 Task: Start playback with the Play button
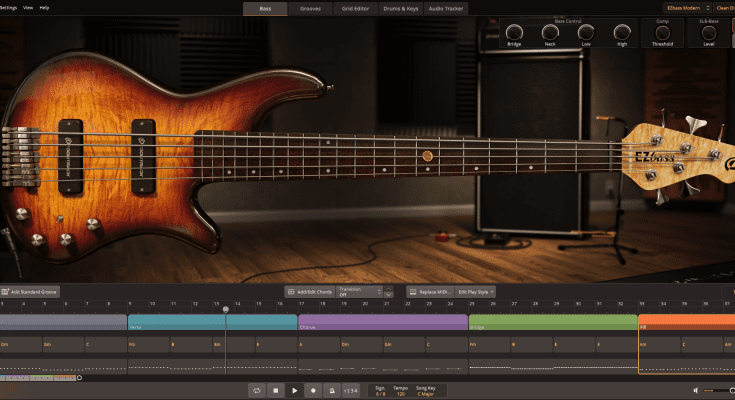294,390
